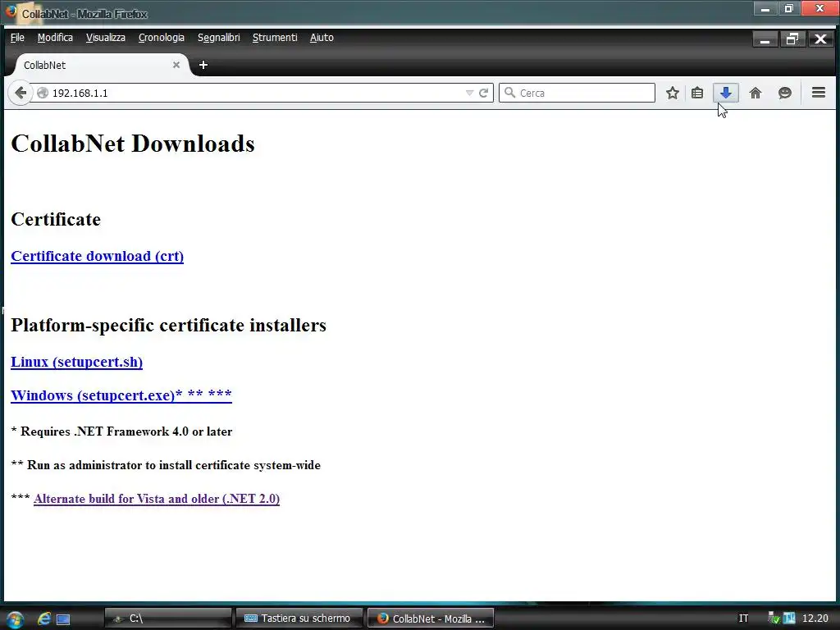The height and width of the screenshot is (630, 840).
Task: Click the Firefox logo in title bar
Action: pos(11,11)
